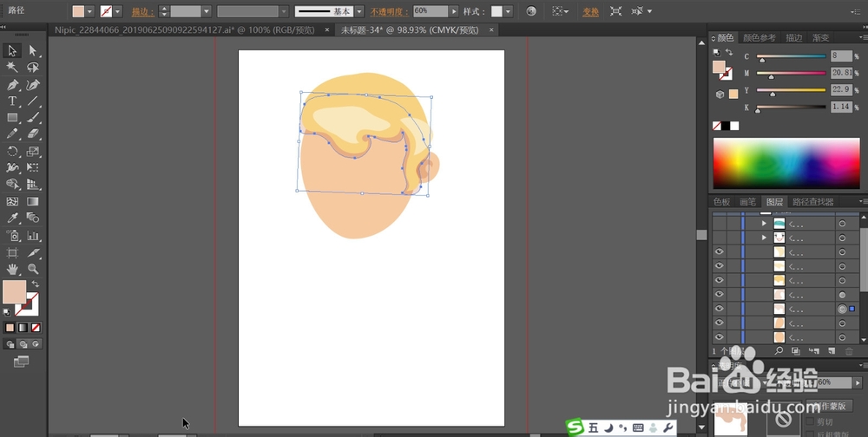Select the Magic Wand tool
868x437 pixels.
[12, 68]
